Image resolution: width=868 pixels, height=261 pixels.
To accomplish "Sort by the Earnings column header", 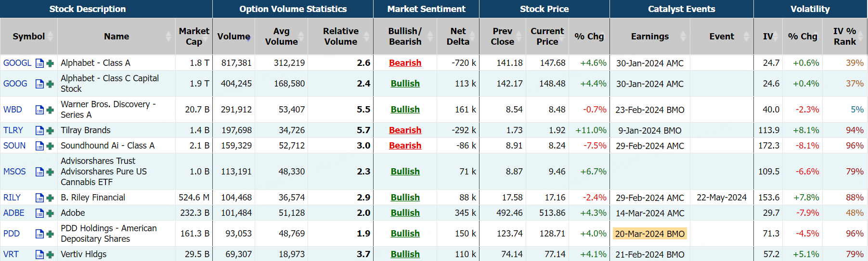I will click(649, 37).
